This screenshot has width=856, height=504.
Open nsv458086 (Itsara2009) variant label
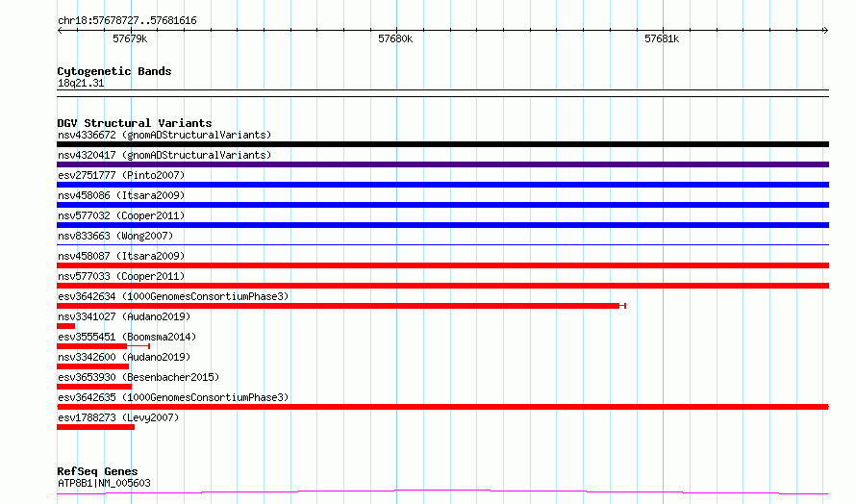[121, 195]
